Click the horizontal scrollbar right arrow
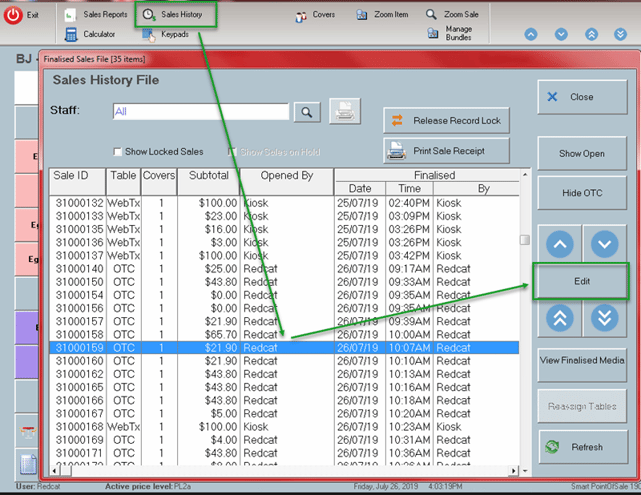641x495 pixels. pyautogui.click(x=514, y=471)
